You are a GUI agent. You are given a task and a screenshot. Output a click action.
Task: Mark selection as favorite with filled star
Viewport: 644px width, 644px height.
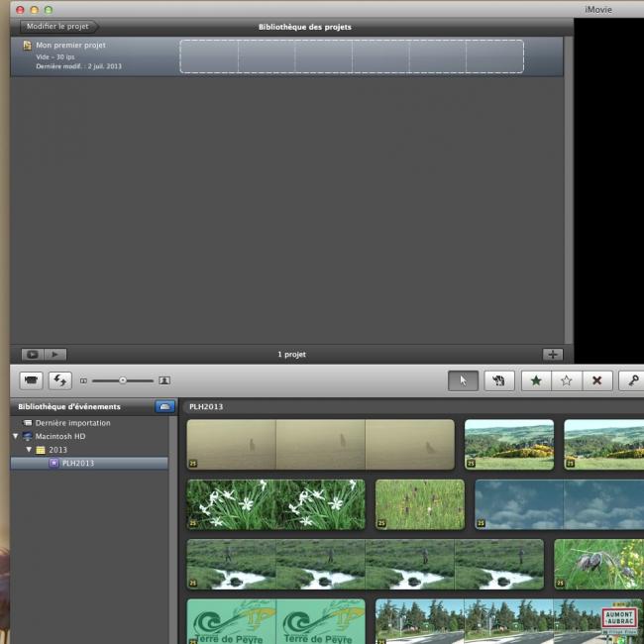[536, 380]
